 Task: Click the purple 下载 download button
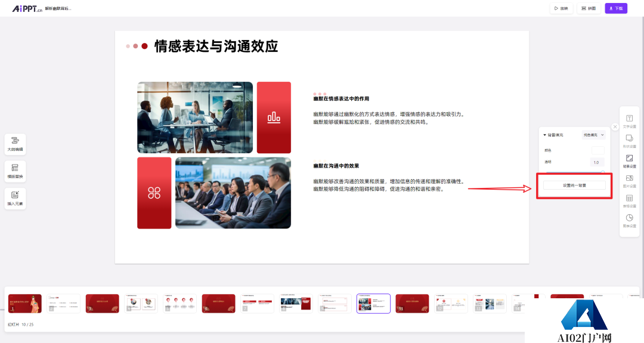pos(615,8)
